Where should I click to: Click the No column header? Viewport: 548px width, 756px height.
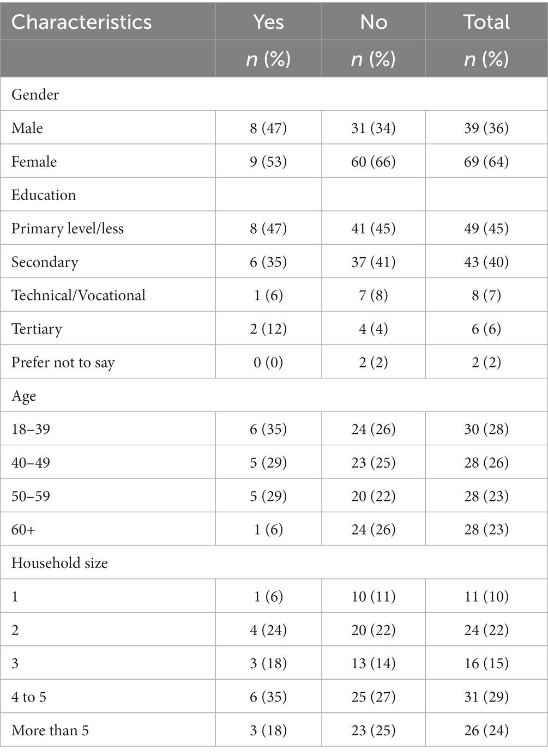(x=374, y=22)
